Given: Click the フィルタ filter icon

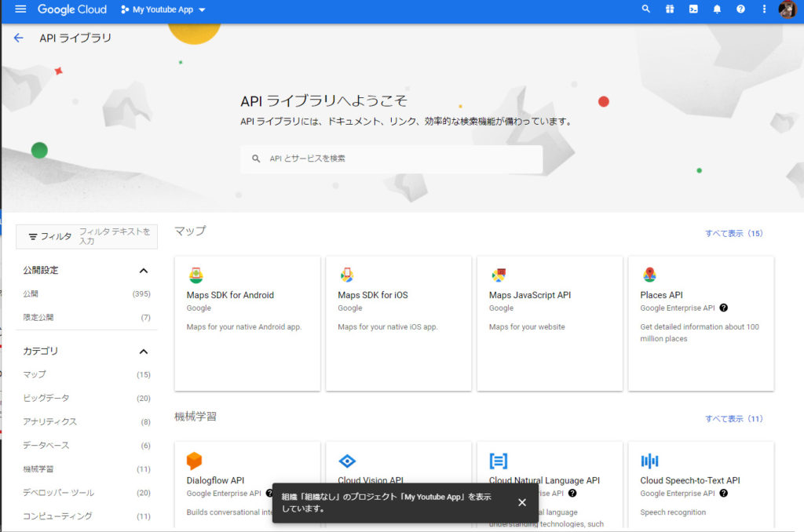Looking at the screenshot, I should 33,237.
